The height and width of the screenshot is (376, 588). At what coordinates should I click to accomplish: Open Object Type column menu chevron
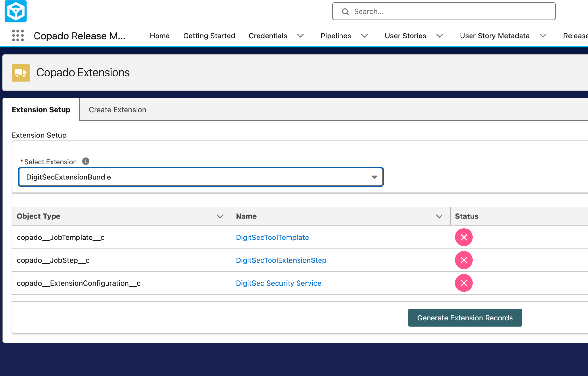click(220, 216)
